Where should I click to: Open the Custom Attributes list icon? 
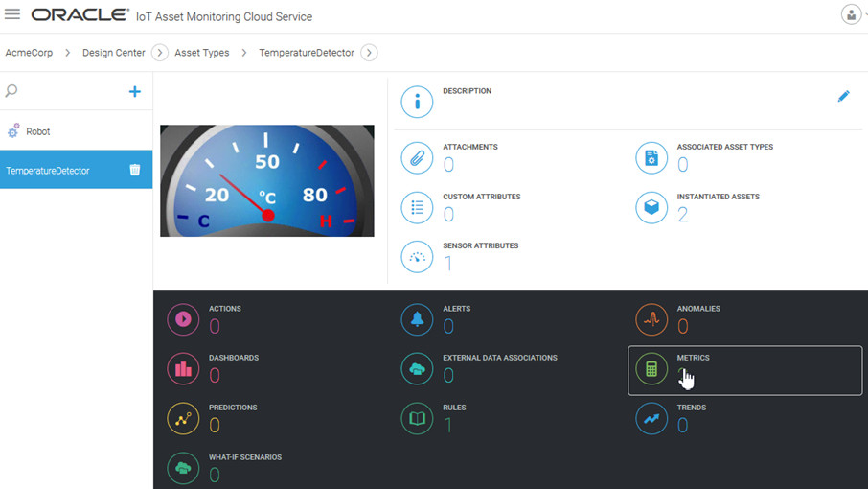click(417, 208)
